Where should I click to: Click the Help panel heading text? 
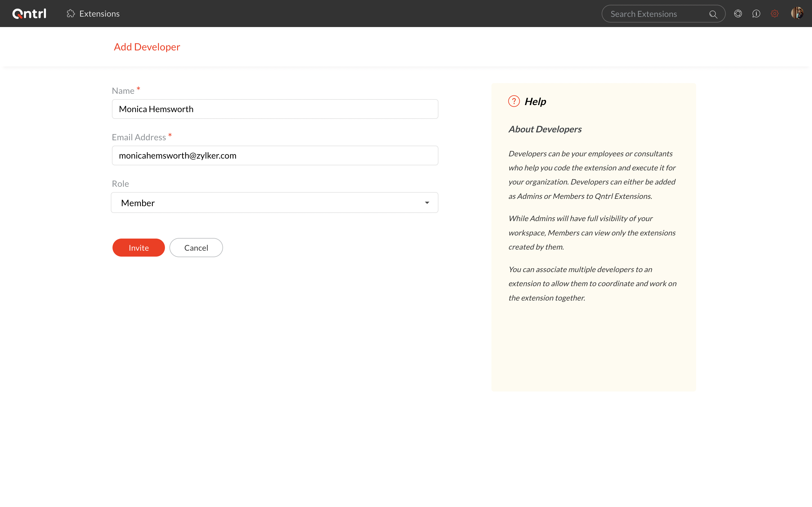(x=535, y=102)
